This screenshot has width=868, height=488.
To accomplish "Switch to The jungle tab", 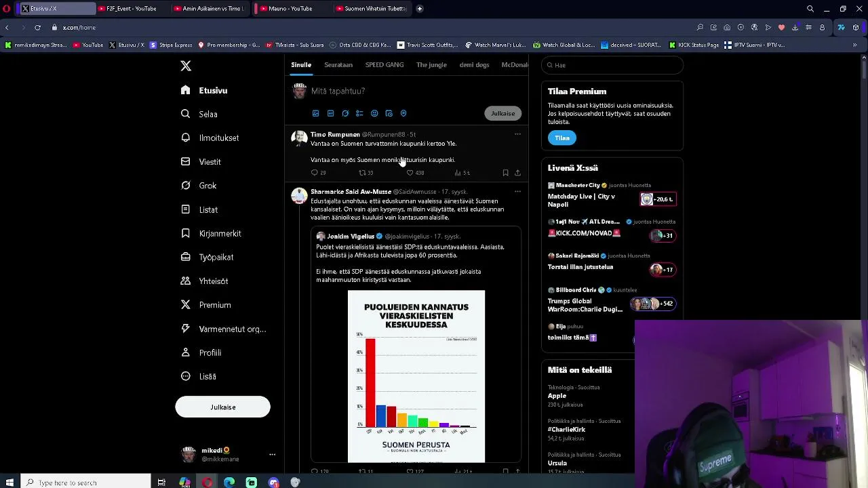I will click(x=431, y=65).
